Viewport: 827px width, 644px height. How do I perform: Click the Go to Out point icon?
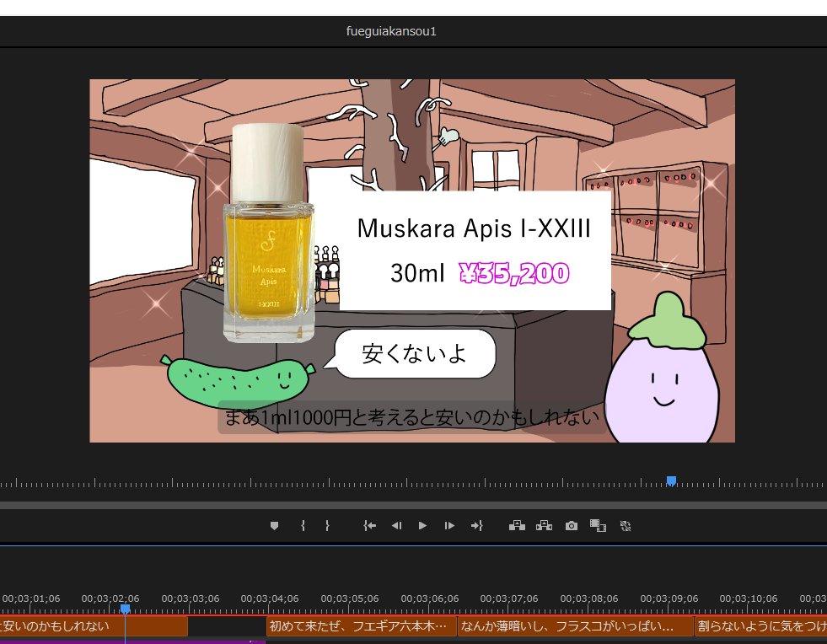tap(477, 526)
